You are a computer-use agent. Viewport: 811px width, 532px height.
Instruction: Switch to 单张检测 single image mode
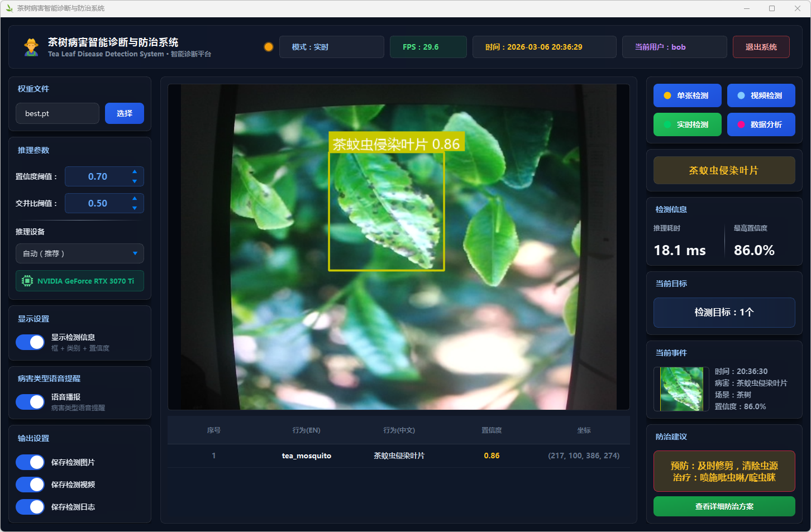(x=687, y=95)
